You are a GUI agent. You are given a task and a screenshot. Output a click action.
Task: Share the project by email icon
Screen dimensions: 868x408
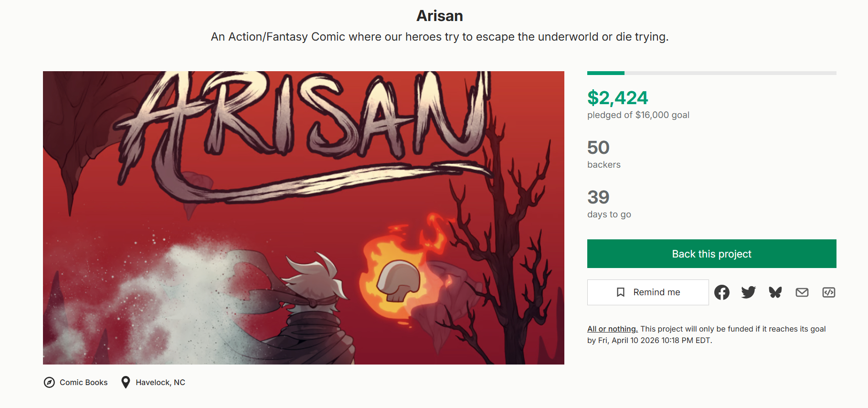tap(802, 292)
